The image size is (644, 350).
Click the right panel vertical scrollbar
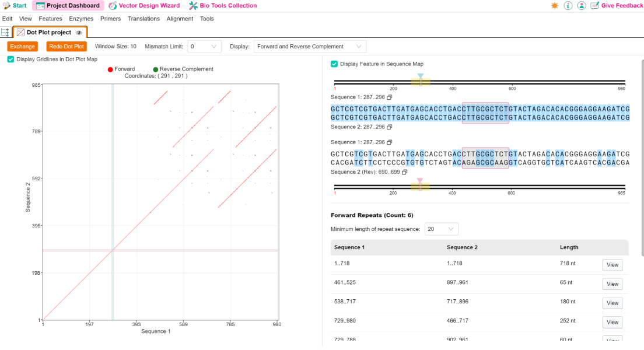click(642, 158)
